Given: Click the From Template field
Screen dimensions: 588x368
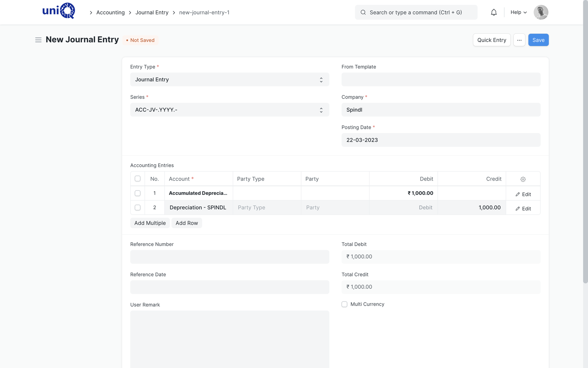Looking at the screenshot, I should 441,79.
